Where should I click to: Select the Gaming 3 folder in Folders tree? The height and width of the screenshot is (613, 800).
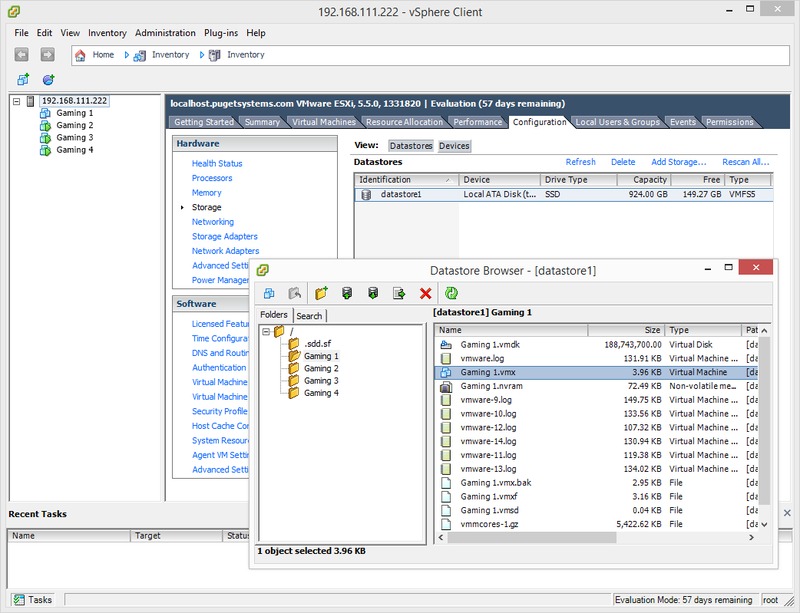[321, 381]
